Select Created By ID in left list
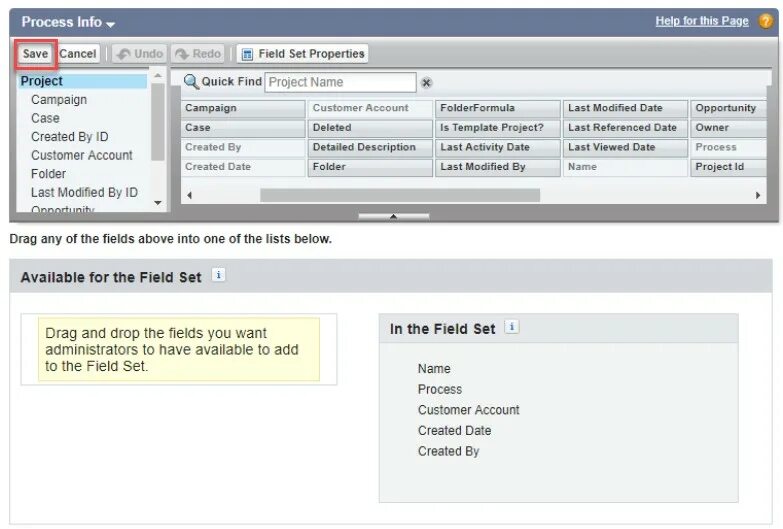 [x=69, y=136]
